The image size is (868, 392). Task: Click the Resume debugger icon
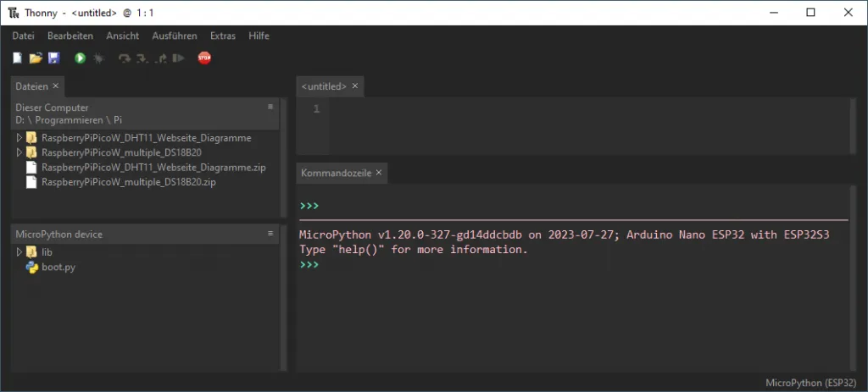[178, 58]
